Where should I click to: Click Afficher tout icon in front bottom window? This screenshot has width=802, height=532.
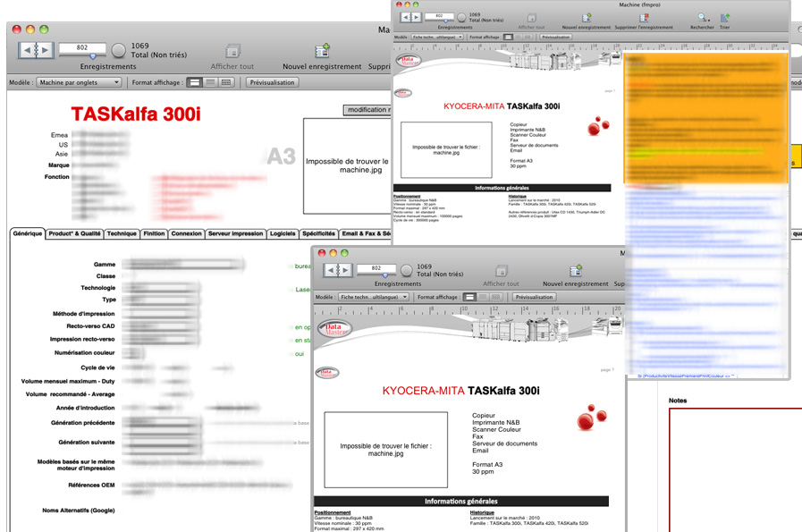[x=502, y=271]
